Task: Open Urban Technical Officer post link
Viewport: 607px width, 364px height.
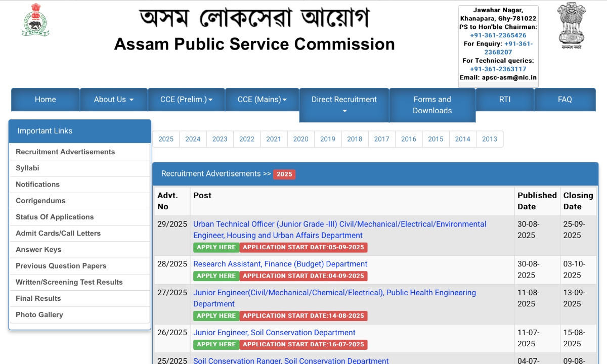Action: [340, 230]
